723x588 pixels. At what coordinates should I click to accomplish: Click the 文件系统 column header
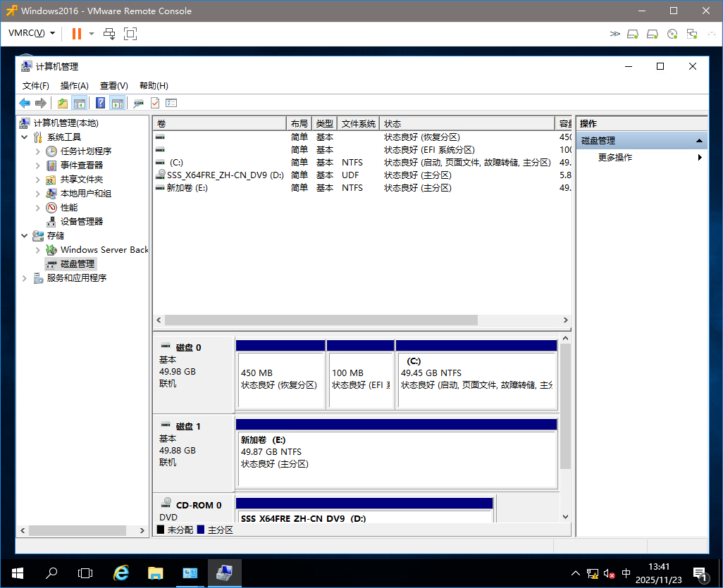coord(358,123)
